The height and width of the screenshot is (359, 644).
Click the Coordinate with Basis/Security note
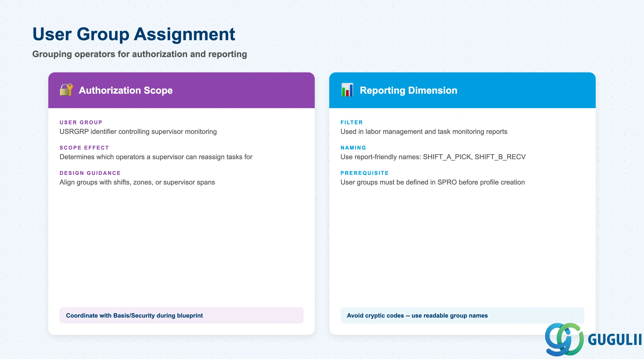[182, 315]
